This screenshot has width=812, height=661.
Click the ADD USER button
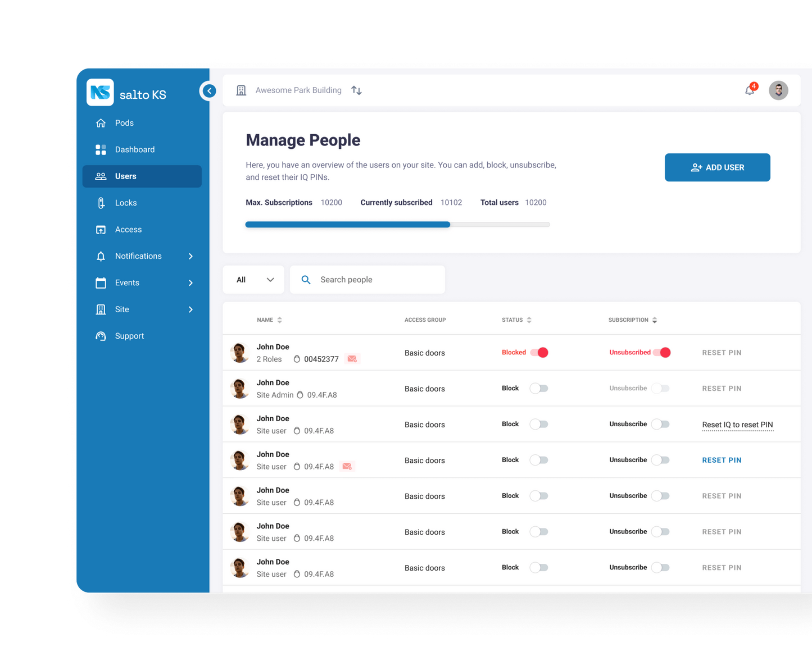pyautogui.click(x=718, y=167)
